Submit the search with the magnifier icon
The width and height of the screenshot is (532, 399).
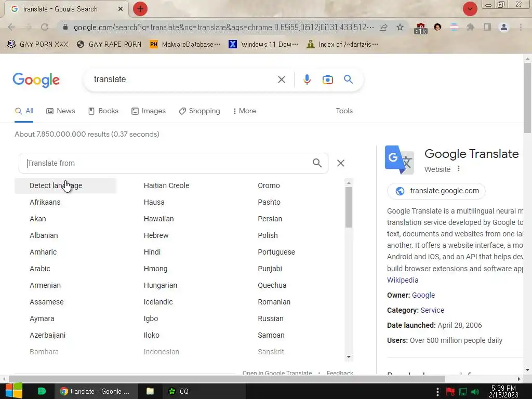pyautogui.click(x=348, y=79)
